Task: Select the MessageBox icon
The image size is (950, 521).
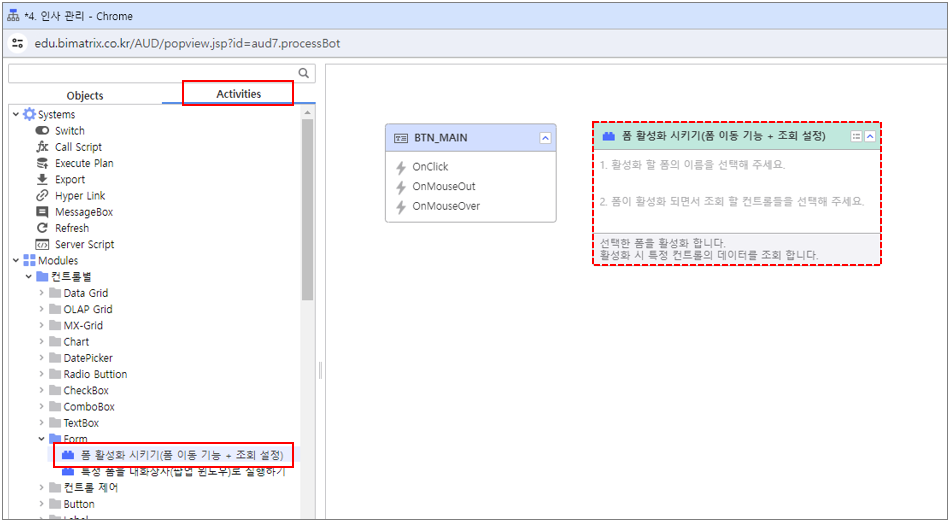Action: tap(42, 212)
